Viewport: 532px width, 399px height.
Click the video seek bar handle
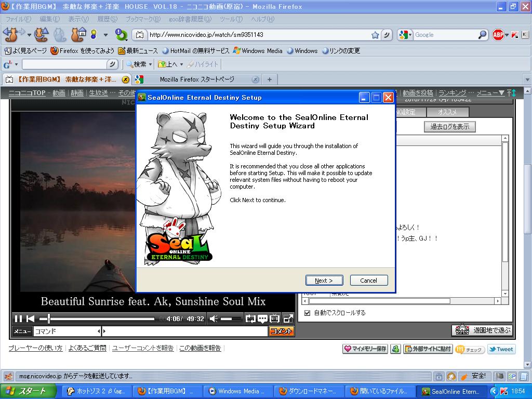[x=49, y=318]
